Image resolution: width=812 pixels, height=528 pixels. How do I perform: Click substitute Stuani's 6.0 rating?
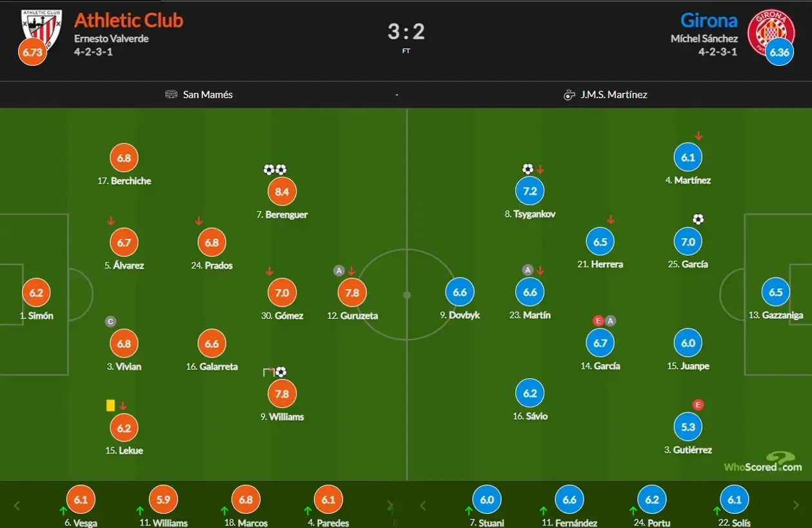coord(486,499)
